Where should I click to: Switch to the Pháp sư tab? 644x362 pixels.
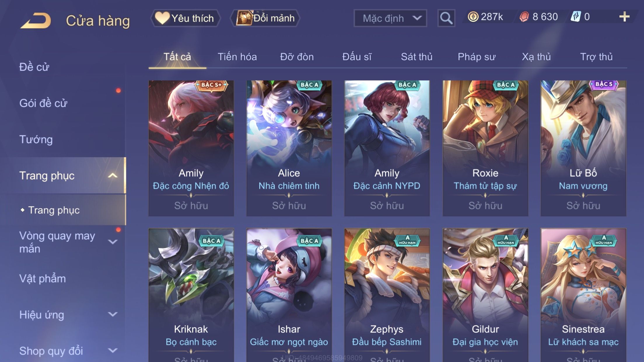477,57
